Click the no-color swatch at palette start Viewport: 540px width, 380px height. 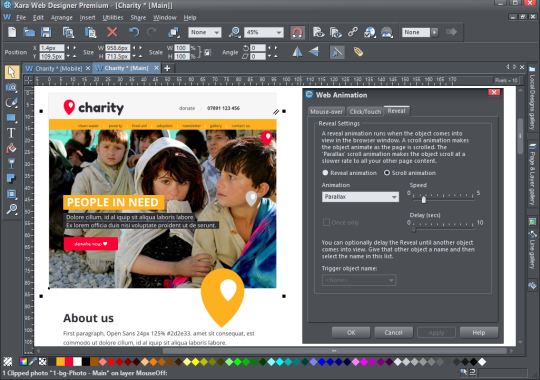click(8, 361)
